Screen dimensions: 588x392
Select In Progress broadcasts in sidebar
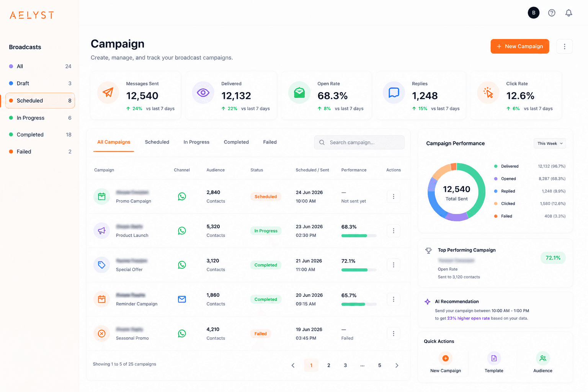click(40, 118)
